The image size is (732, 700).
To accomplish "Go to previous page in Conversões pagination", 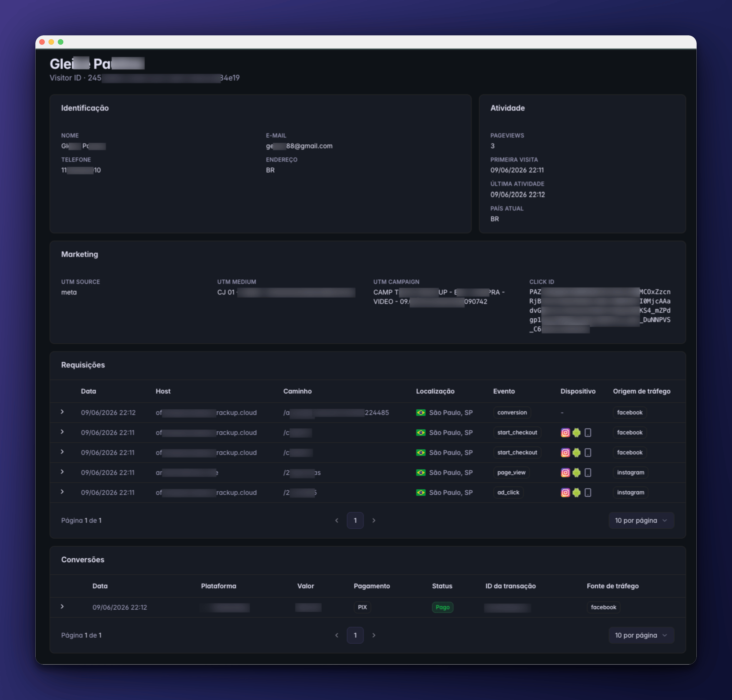I will click(337, 635).
